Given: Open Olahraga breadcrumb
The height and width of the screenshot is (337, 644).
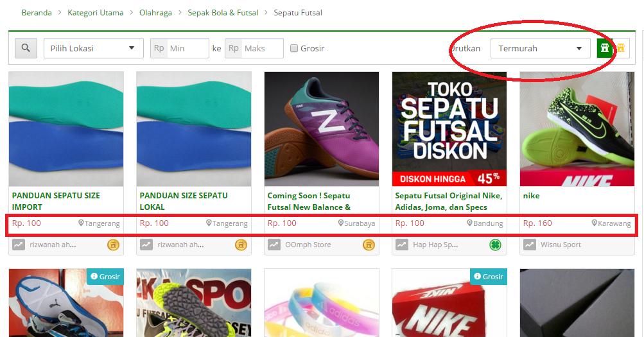Looking at the screenshot, I should coord(155,13).
